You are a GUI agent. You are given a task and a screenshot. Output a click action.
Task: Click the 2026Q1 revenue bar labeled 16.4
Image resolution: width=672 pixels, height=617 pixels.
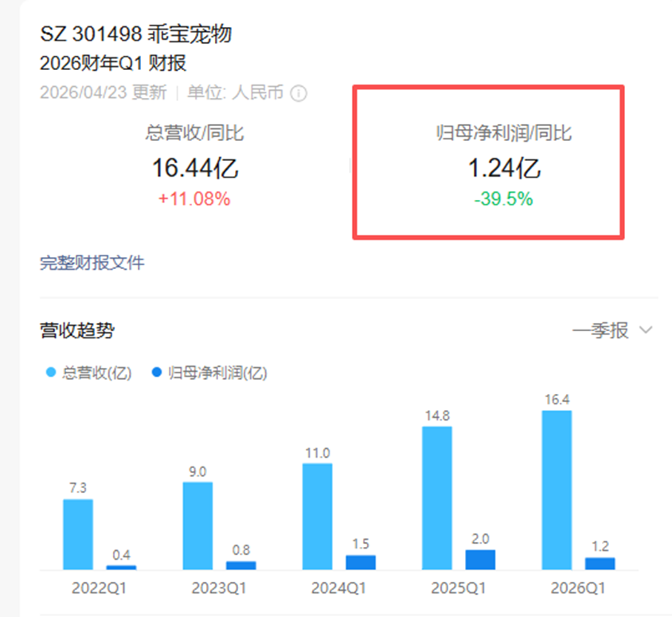pos(557,490)
